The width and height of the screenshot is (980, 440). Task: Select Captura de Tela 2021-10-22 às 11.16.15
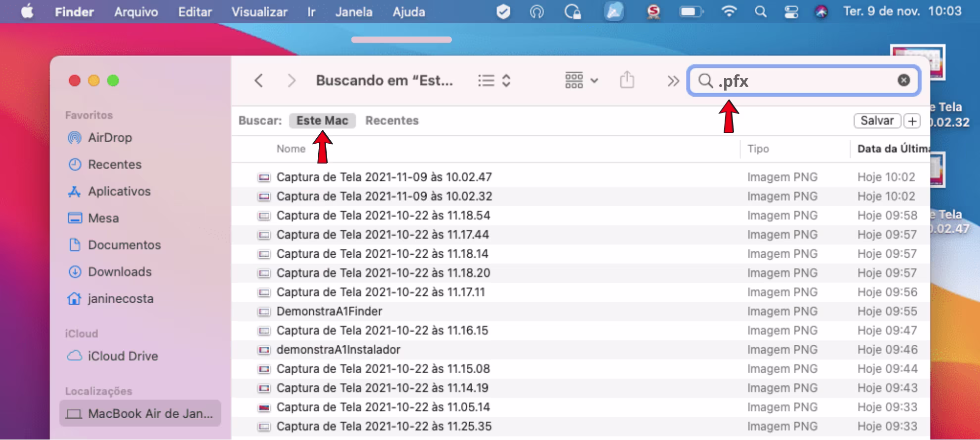click(x=581, y=330)
